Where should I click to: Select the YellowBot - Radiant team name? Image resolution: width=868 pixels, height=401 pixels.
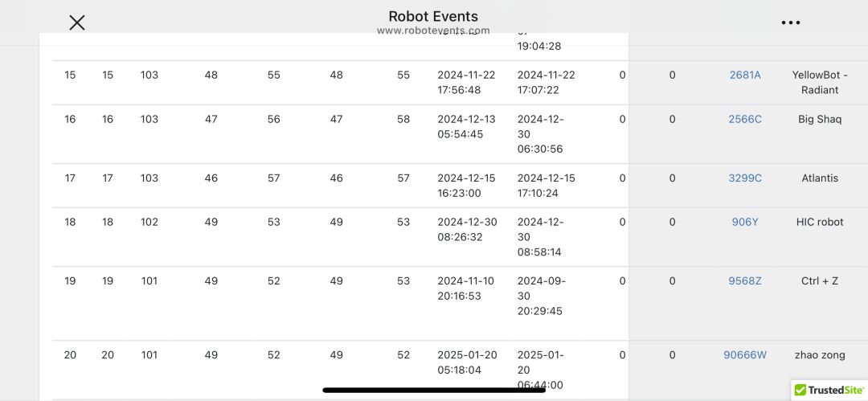[x=820, y=82]
